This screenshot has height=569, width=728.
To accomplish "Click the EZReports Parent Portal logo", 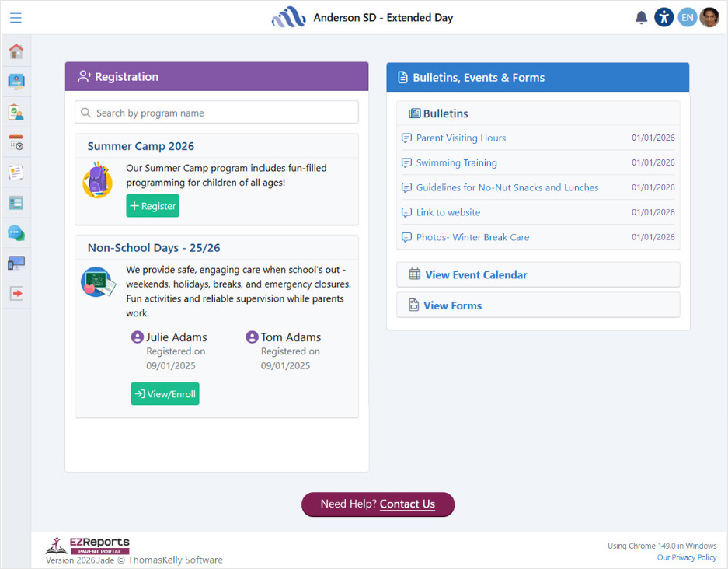I will [88, 546].
